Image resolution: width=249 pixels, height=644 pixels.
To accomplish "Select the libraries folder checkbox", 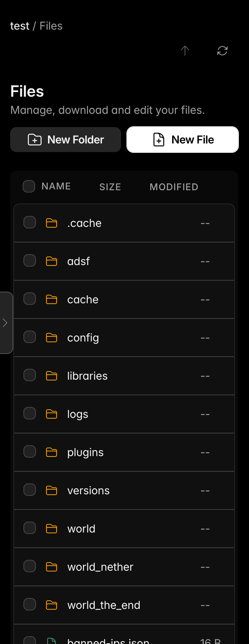I will point(30,375).
